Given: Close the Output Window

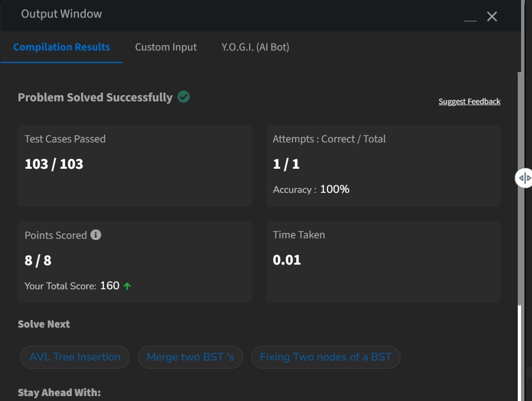Looking at the screenshot, I should 492,16.
